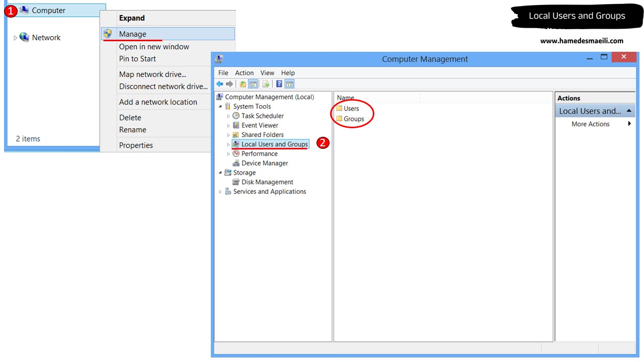
Task: Select the Network item in the Explorer pane
Action: coord(40,38)
